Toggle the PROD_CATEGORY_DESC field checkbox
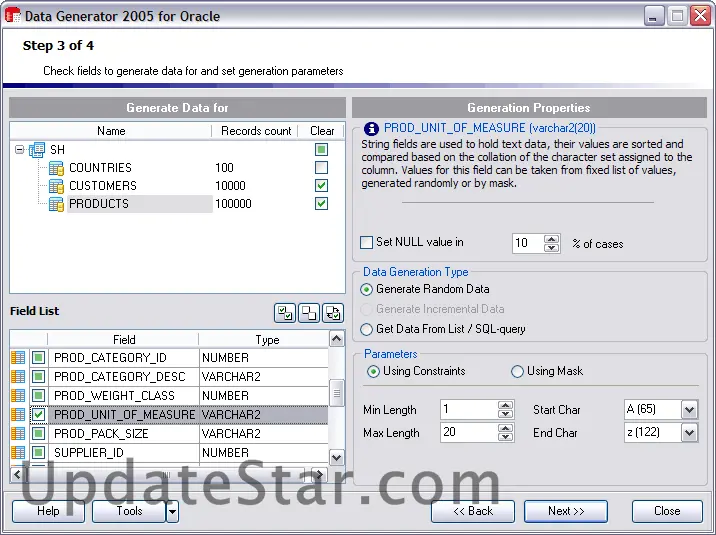 pyautogui.click(x=38, y=377)
